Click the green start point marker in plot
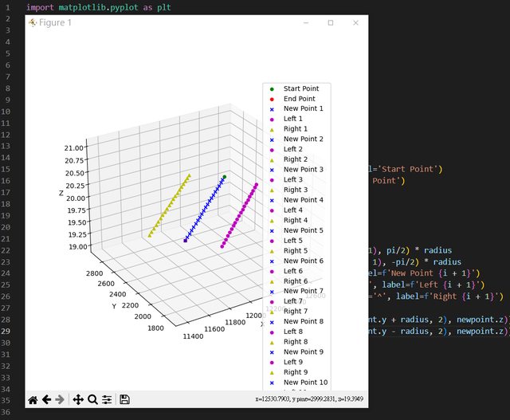 click(225, 177)
